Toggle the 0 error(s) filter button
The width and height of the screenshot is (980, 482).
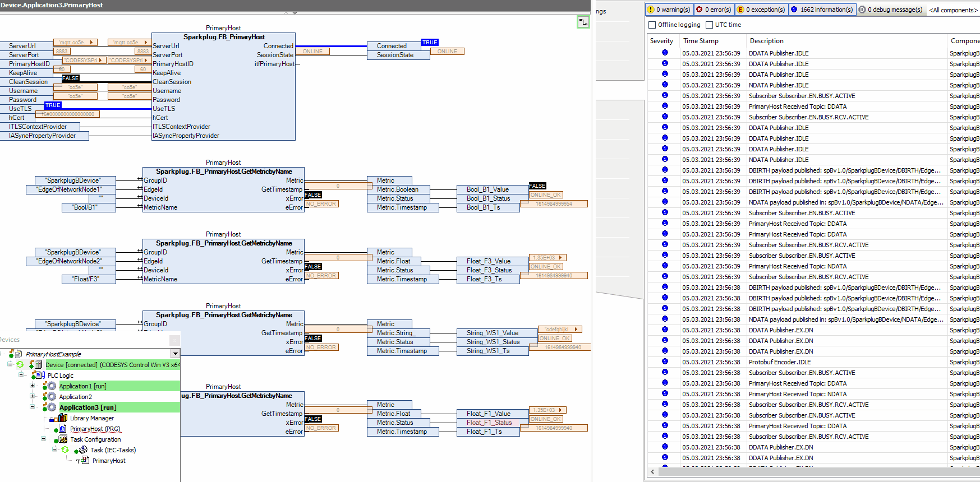714,10
